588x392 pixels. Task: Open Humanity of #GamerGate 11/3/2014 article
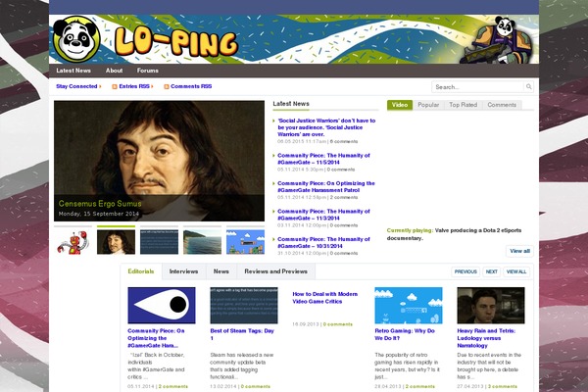323,215
